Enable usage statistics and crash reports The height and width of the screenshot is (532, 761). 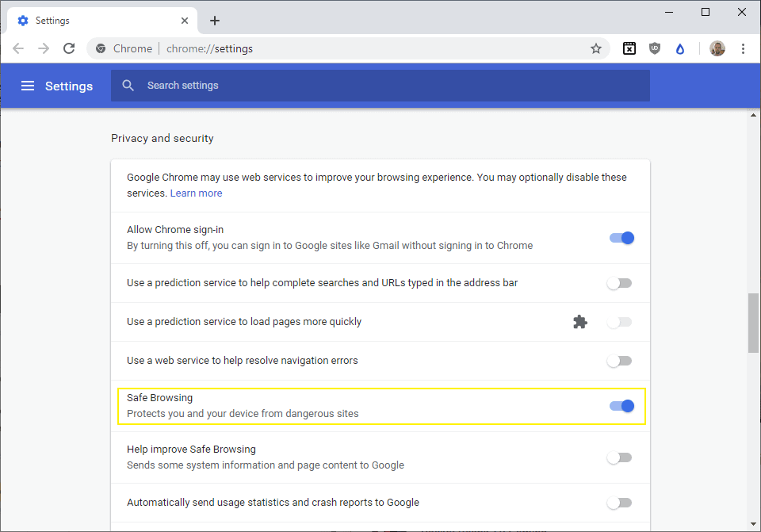point(619,503)
